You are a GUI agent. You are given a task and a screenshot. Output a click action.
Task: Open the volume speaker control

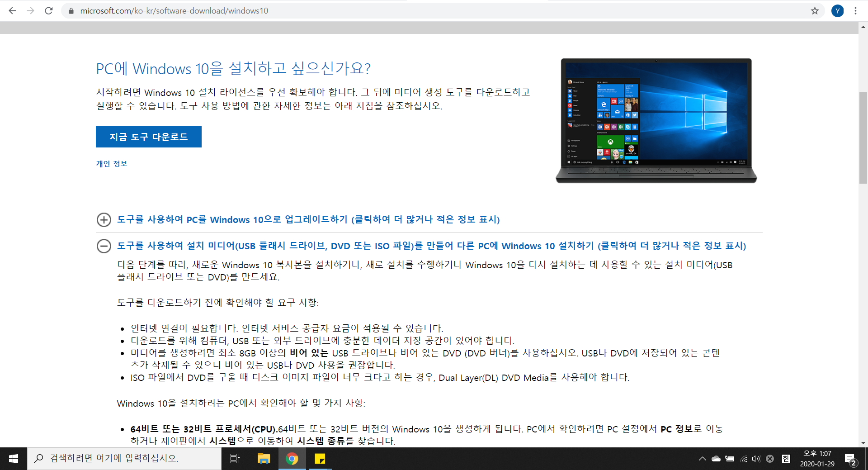pyautogui.click(x=756, y=459)
